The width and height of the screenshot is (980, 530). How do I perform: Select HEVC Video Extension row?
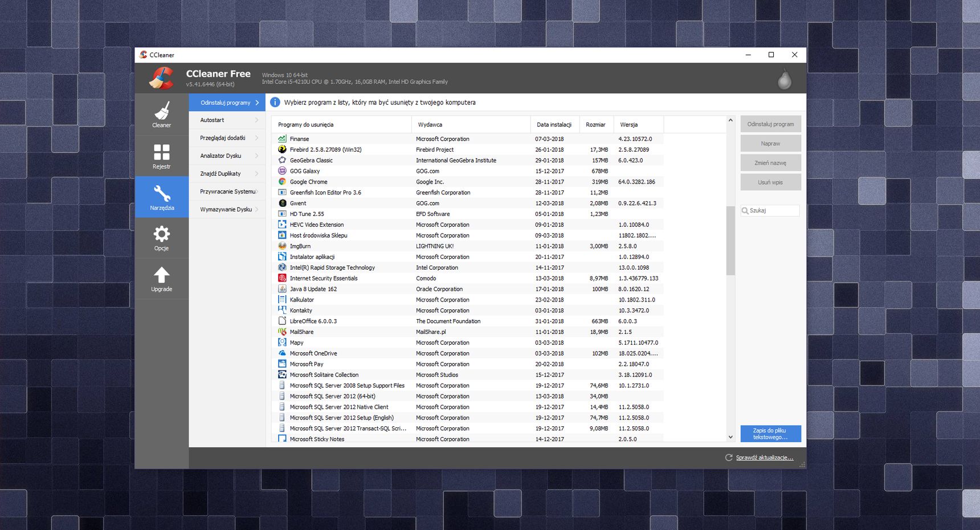coord(467,225)
